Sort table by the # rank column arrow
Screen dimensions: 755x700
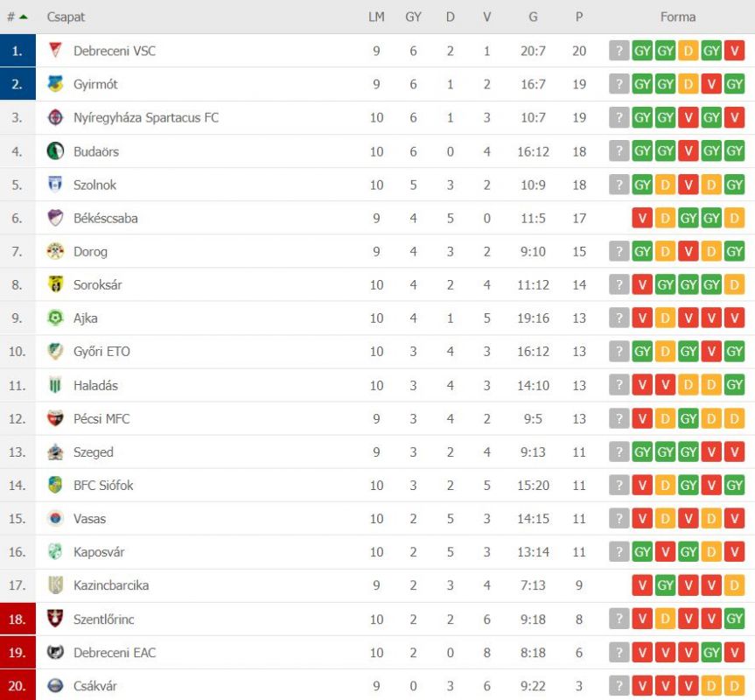pyautogui.click(x=17, y=17)
